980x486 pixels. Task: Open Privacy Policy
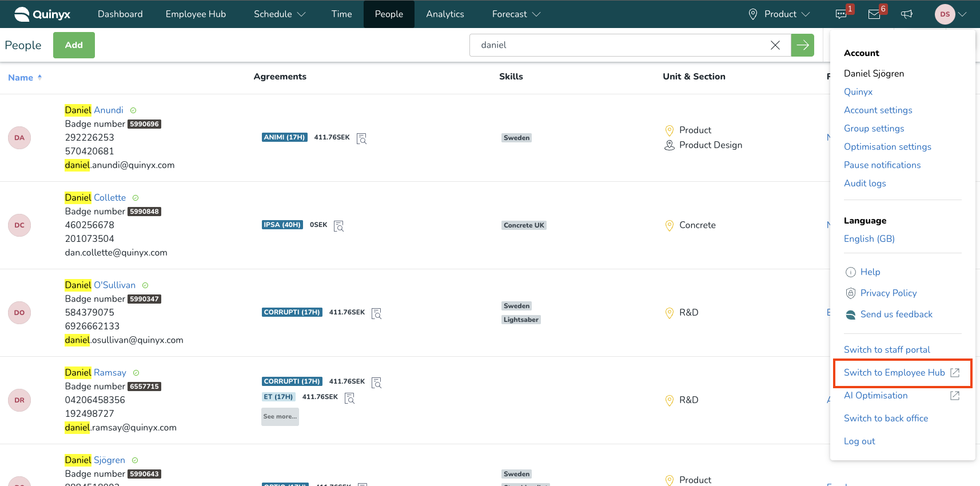(x=889, y=293)
